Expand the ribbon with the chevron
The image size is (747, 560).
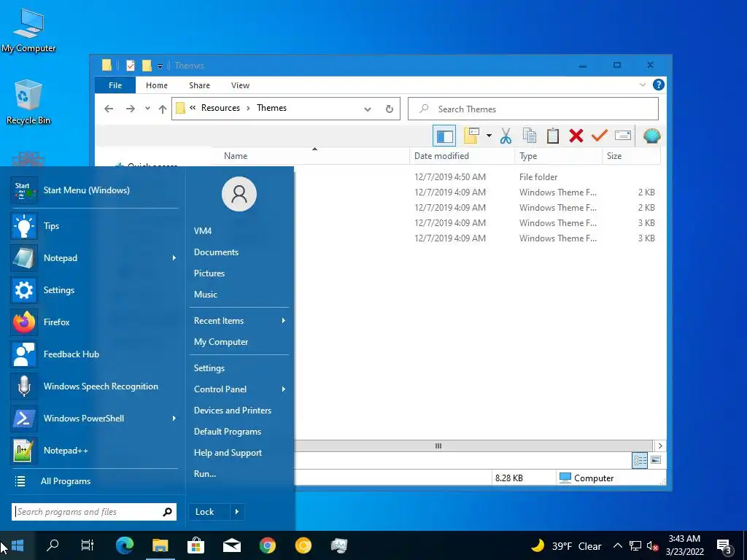[x=642, y=85]
